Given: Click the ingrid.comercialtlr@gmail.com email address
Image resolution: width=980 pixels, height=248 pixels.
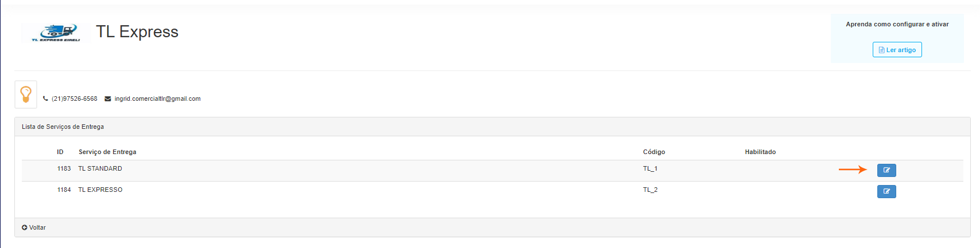Looking at the screenshot, I should [157, 99].
